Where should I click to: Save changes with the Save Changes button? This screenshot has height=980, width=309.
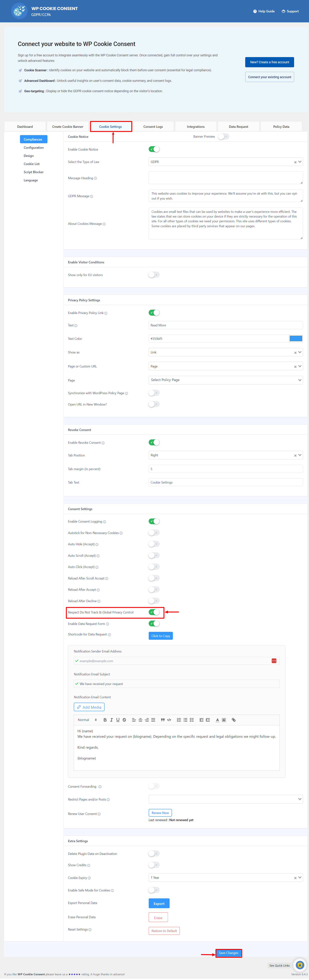click(228, 953)
